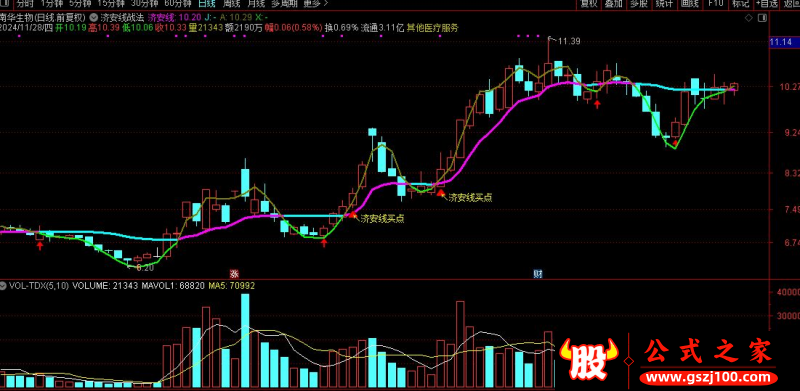
Task: Open the 更多 periods expander
Action: point(316,4)
